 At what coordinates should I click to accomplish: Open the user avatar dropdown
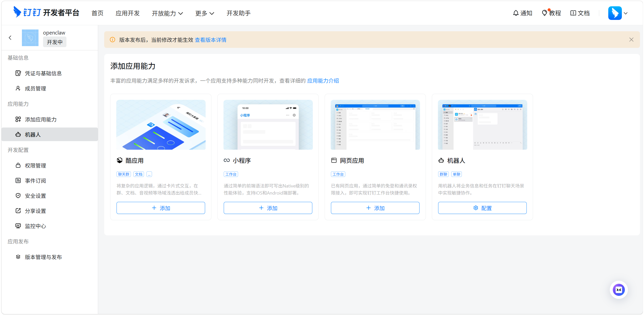click(618, 13)
